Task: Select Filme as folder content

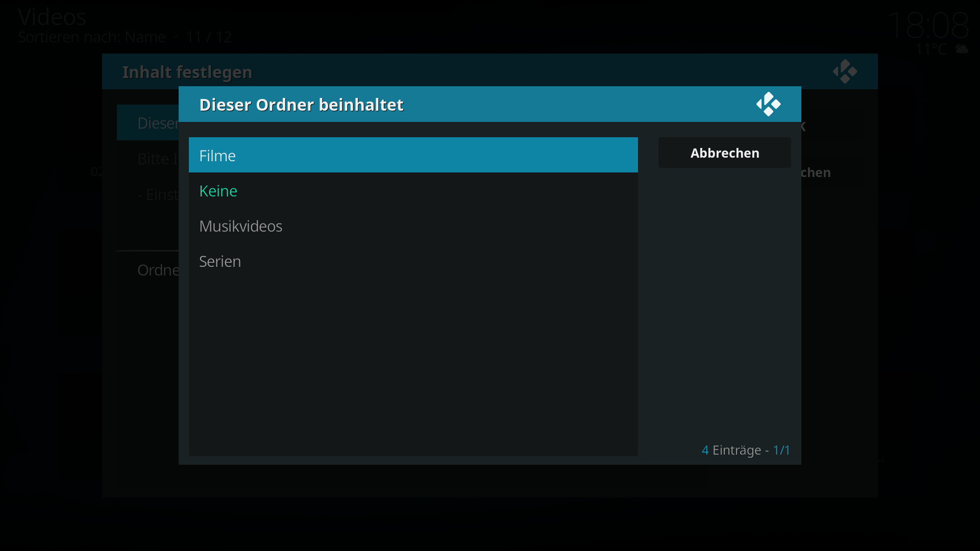Action: click(413, 155)
